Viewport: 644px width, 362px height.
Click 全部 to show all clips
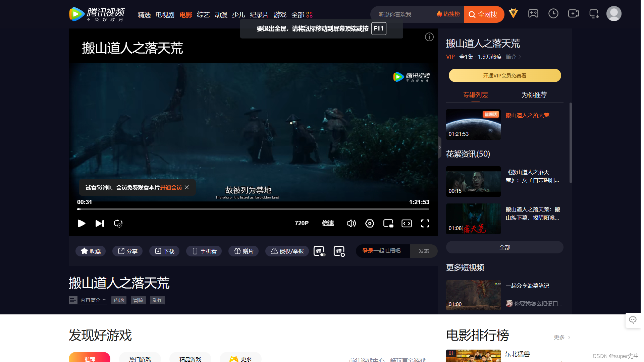[x=505, y=247]
